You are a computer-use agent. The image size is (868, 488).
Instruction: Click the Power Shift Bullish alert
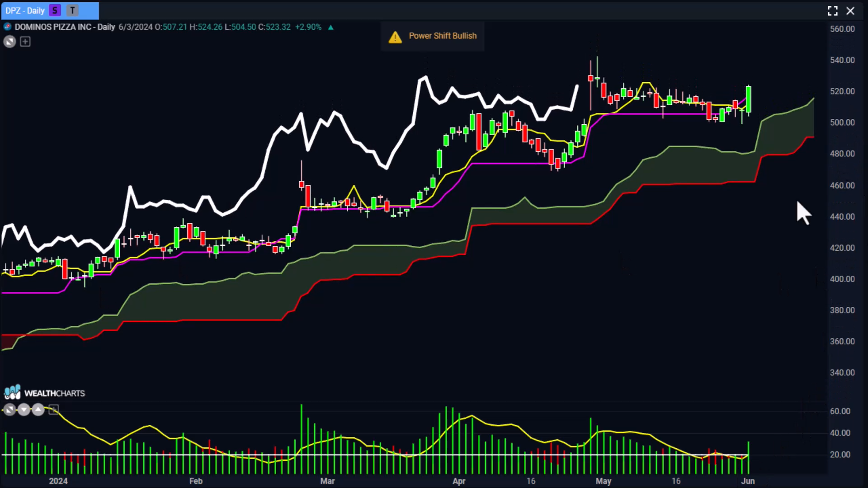pyautogui.click(x=442, y=36)
